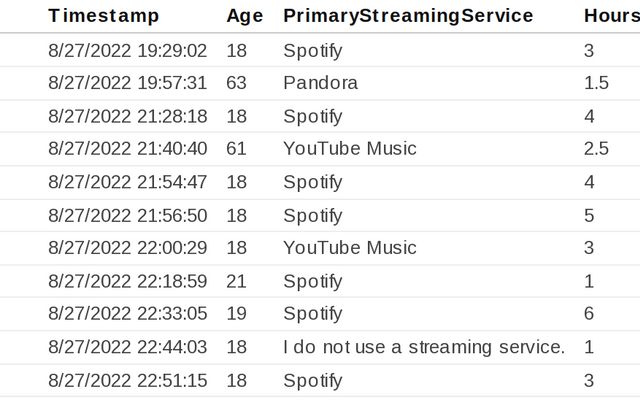Click the age 19 cell

(x=236, y=314)
